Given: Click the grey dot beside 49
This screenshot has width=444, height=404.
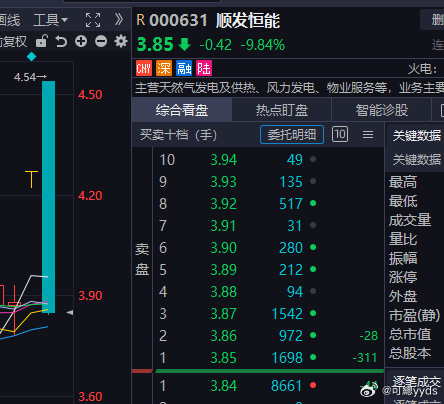Looking at the screenshot, I should [313, 159].
